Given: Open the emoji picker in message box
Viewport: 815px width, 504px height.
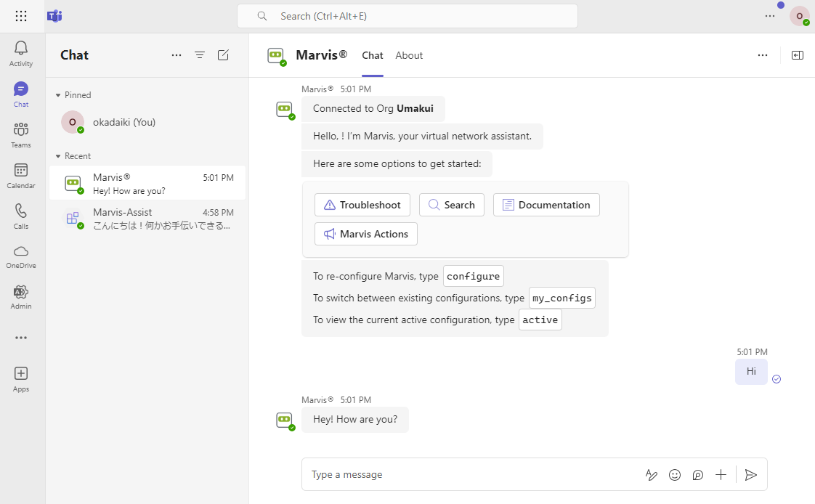Looking at the screenshot, I should tap(675, 475).
